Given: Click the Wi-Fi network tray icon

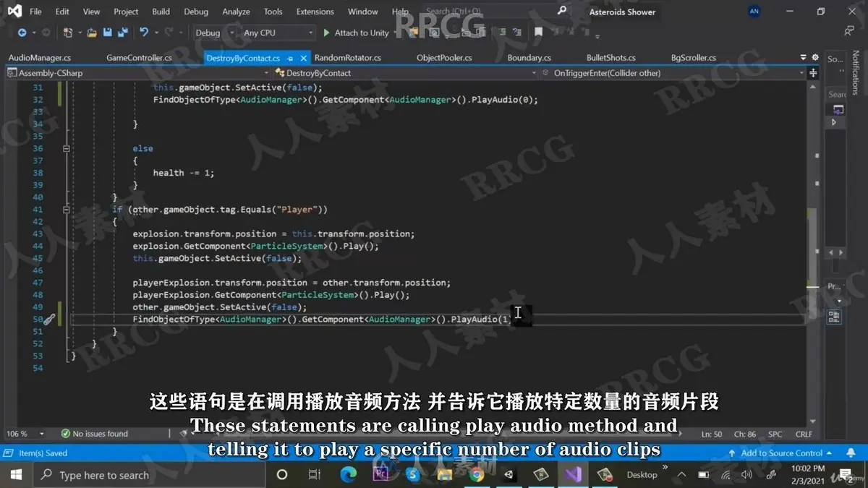Looking at the screenshot, I should click(726, 475).
